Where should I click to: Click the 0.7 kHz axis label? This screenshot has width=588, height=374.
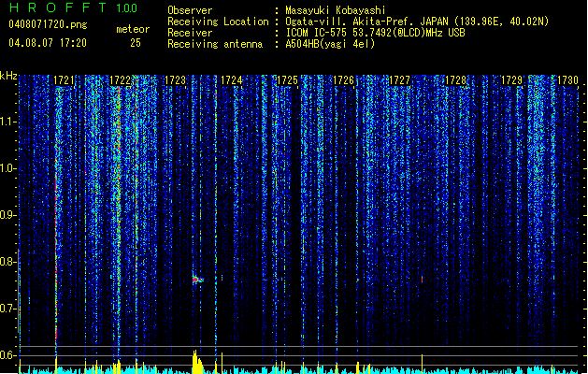tap(8, 309)
